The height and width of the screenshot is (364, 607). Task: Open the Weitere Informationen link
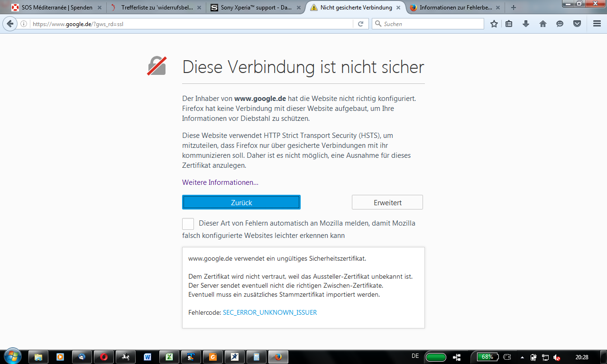coord(220,182)
